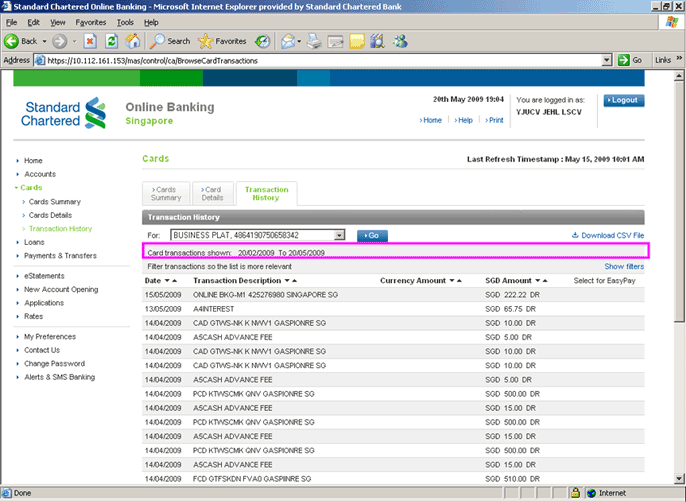The height and width of the screenshot is (502, 686).
Task: Click the toolbar Print icon
Action: [x=314, y=41]
